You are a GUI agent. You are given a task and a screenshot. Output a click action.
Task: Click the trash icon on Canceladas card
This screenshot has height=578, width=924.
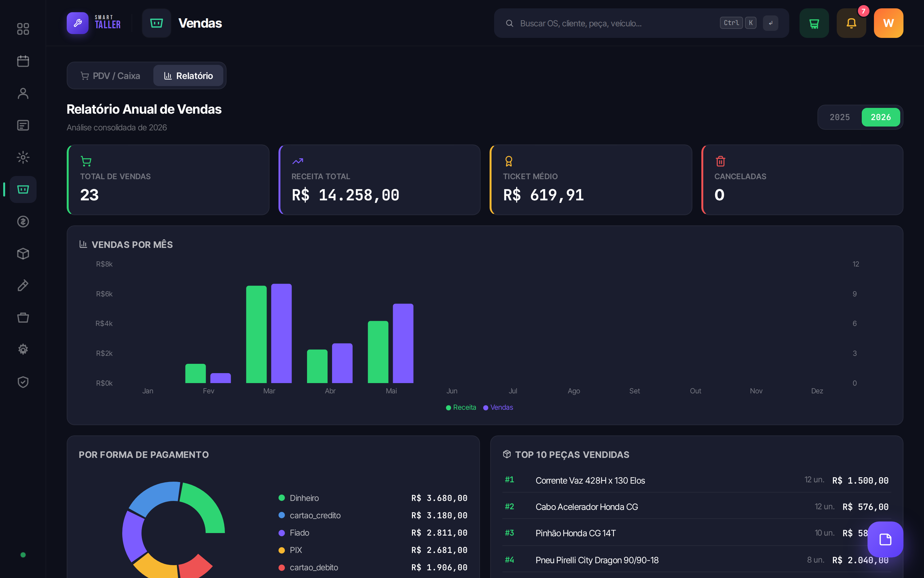coord(720,161)
